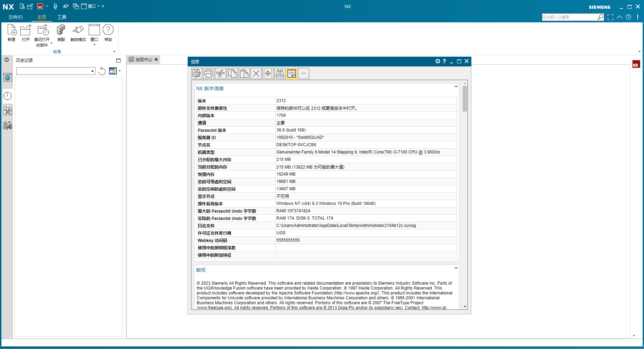Click the search input field at top right
644x349 pixels.
click(570, 17)
